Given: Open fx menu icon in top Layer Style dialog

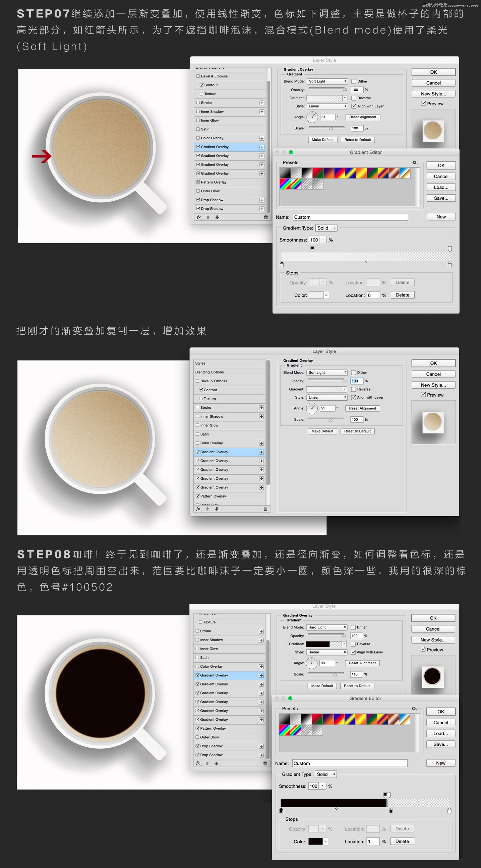Looking at the screenshot, I should (x=199, y=217).
